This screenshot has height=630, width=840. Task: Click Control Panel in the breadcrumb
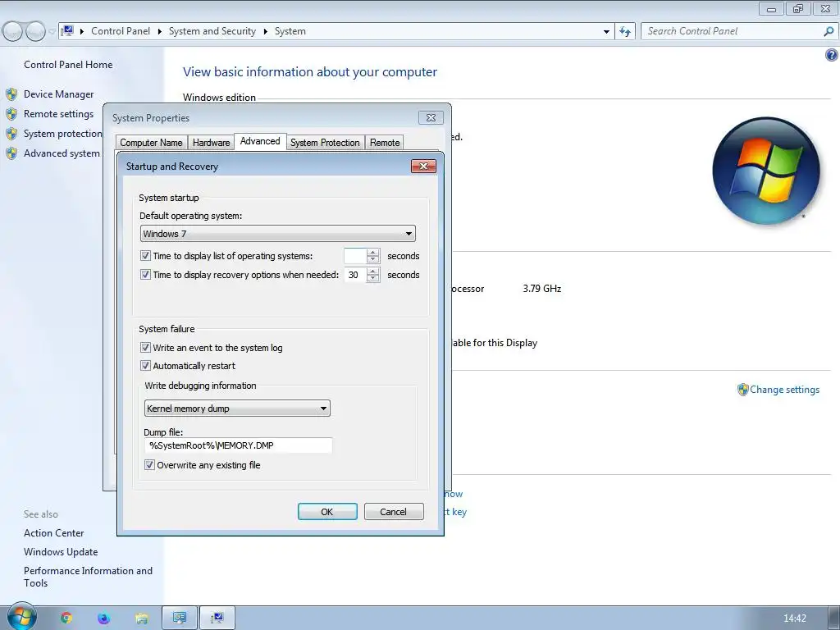pos(121,31)
